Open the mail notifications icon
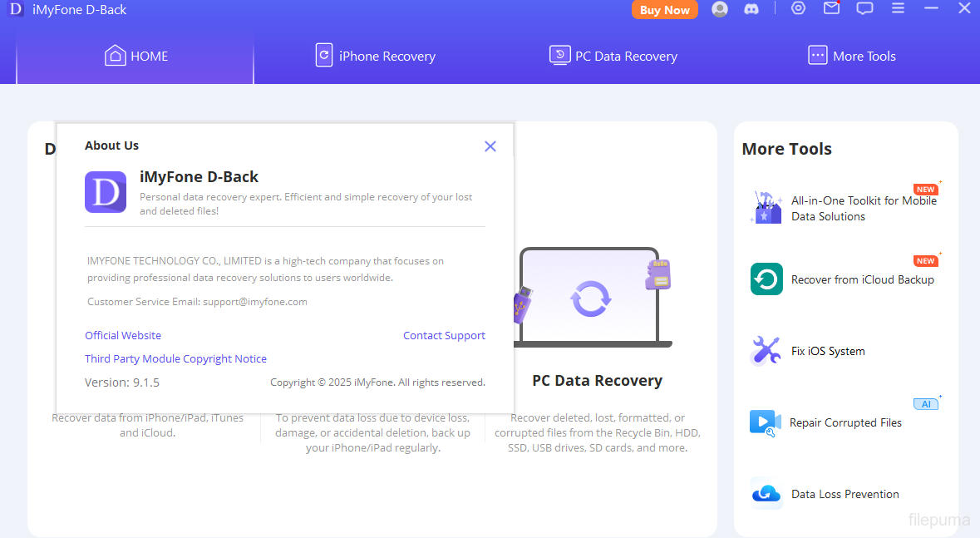Image resolution: width=980 pixels, height=538 pixels. [x=831, y=8]
